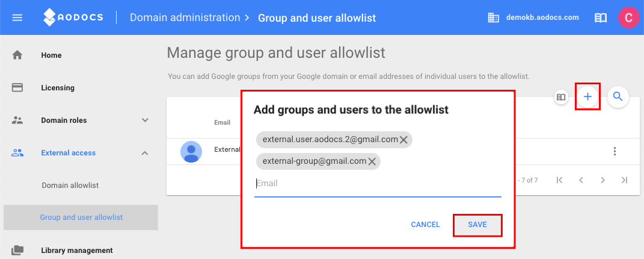Screen dimensions: 644x259
Task: Open the book help icon beside the plus button
Action: point(561,98)
